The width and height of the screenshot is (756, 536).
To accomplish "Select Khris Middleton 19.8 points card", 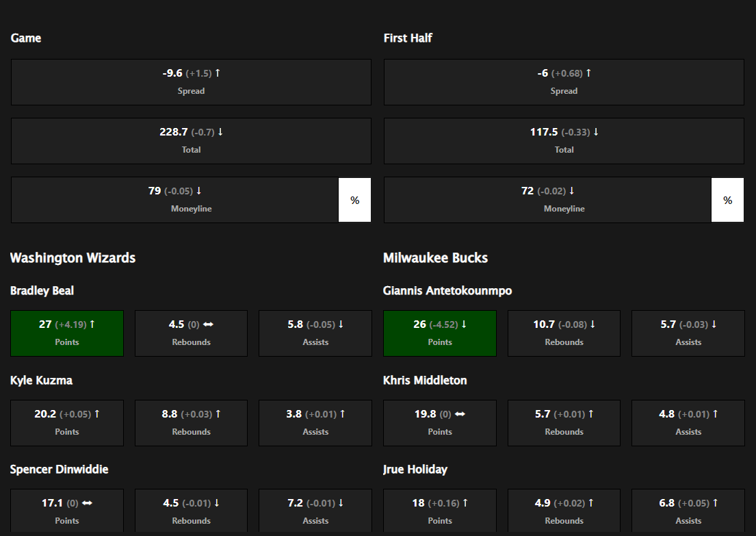I will click(x=440, y=422).
